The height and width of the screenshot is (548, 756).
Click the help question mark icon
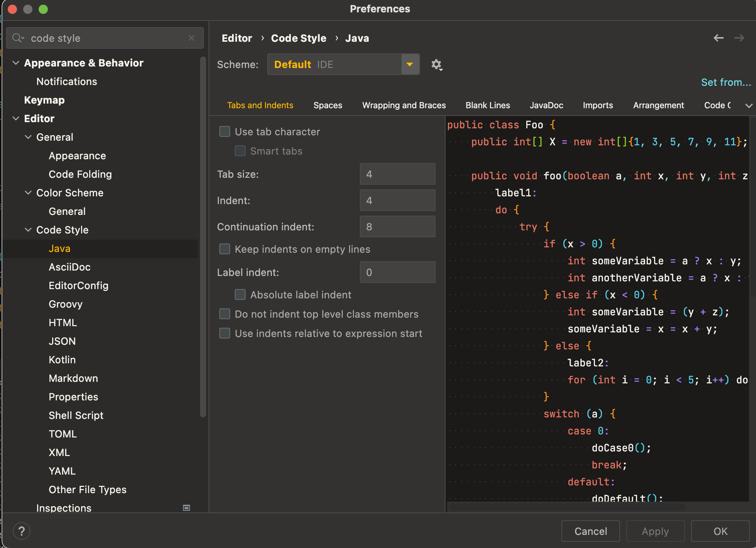click(x=22, y=531)
